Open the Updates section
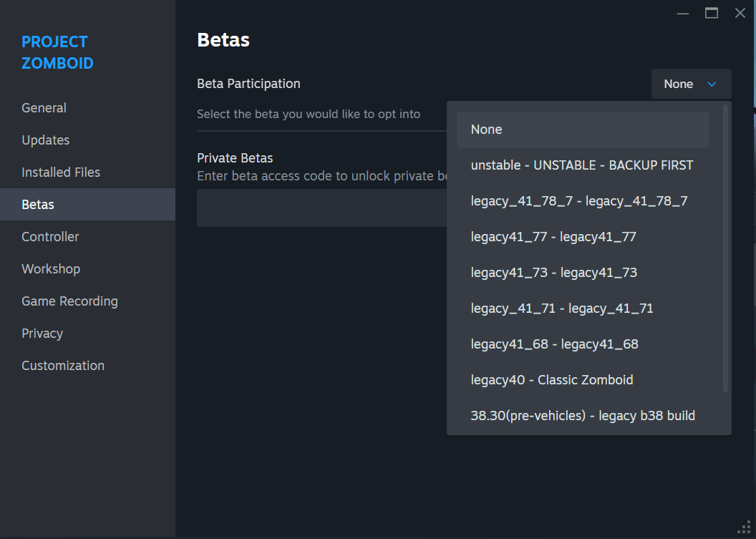 coord(46,140)
